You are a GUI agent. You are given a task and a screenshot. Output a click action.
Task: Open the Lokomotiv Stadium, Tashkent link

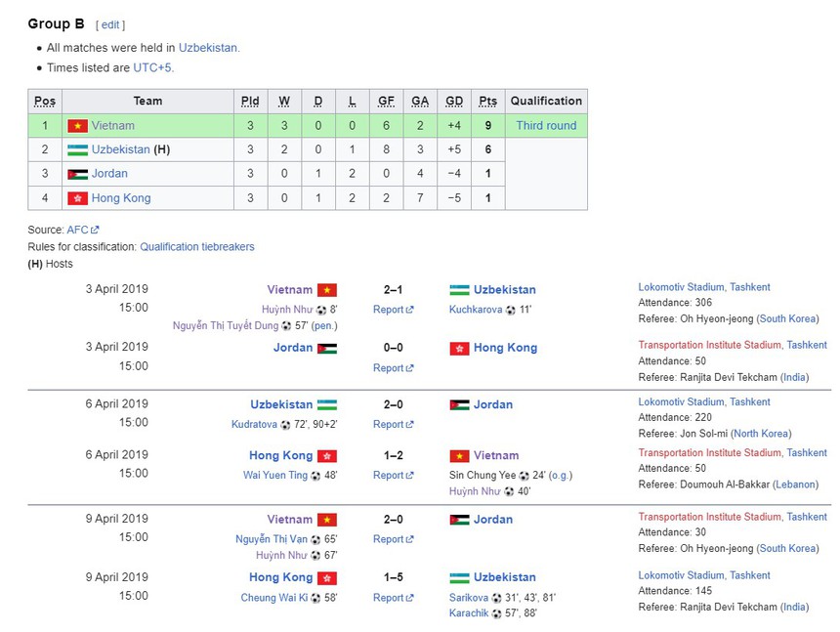pos(703,287)
